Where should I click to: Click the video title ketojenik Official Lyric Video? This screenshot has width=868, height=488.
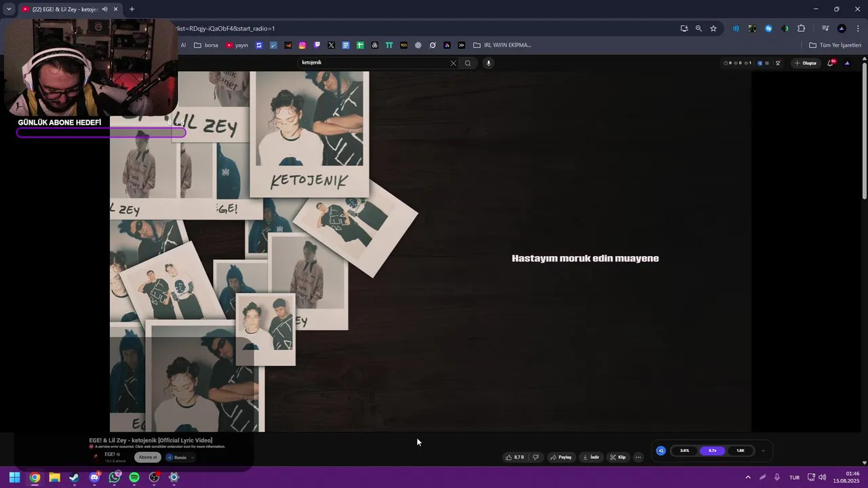pos(151,441)
